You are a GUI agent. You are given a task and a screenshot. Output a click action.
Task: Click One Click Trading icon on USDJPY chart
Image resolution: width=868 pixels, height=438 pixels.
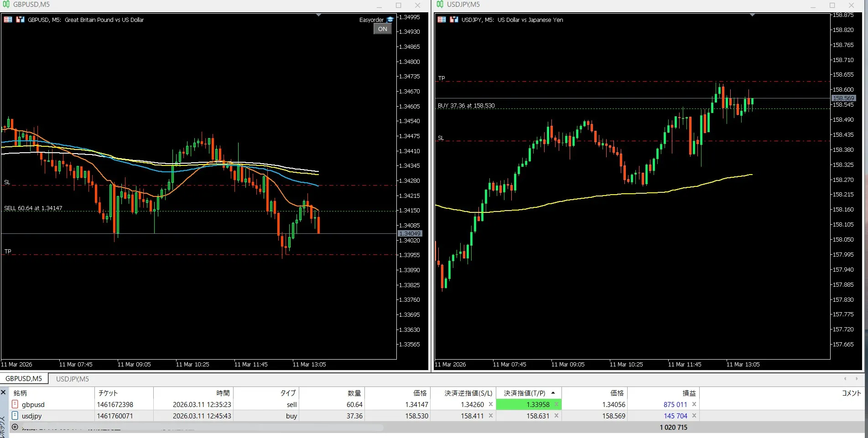[454, 20]
